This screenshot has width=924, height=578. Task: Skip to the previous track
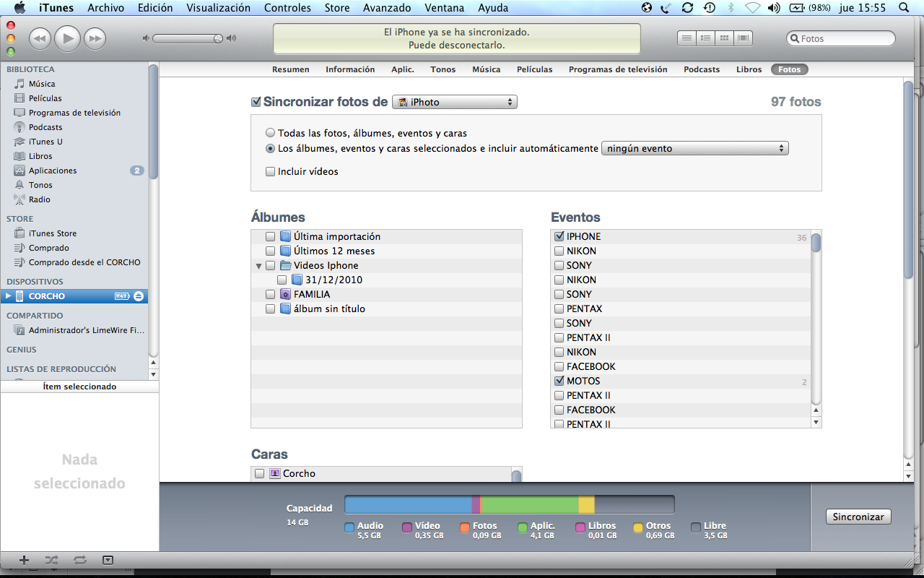40,38
